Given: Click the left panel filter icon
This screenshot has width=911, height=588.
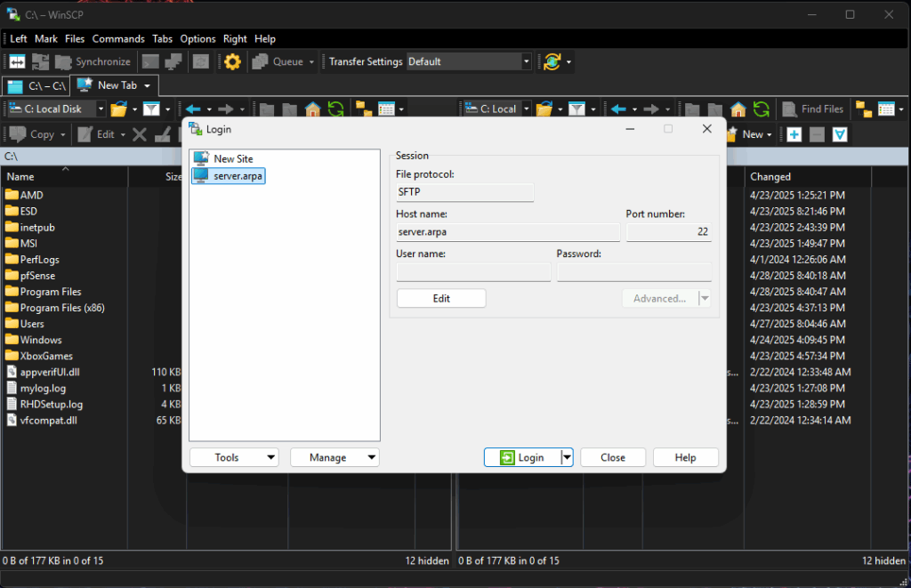Looking at the screenshot, I should click(151, 109).
